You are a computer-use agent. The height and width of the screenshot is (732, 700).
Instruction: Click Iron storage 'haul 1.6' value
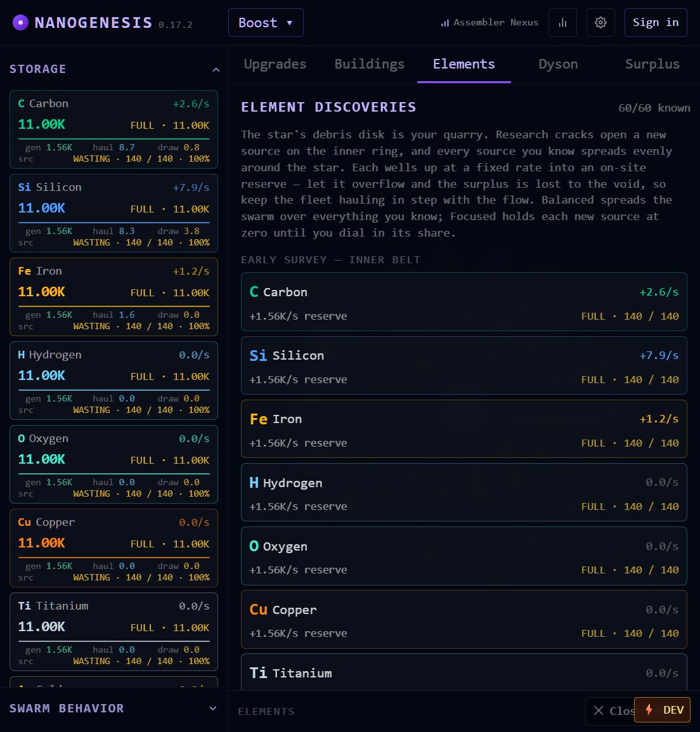point(113,315)
